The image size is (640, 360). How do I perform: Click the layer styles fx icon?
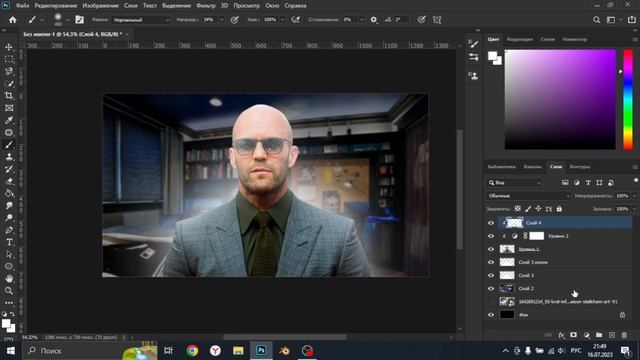[561, 335]
